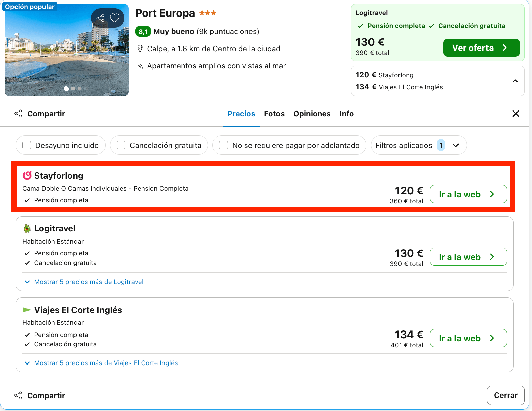This screenshot has height=411, width=532.
Task: Click the green Ver oferta button
Action: coord(481,48)
